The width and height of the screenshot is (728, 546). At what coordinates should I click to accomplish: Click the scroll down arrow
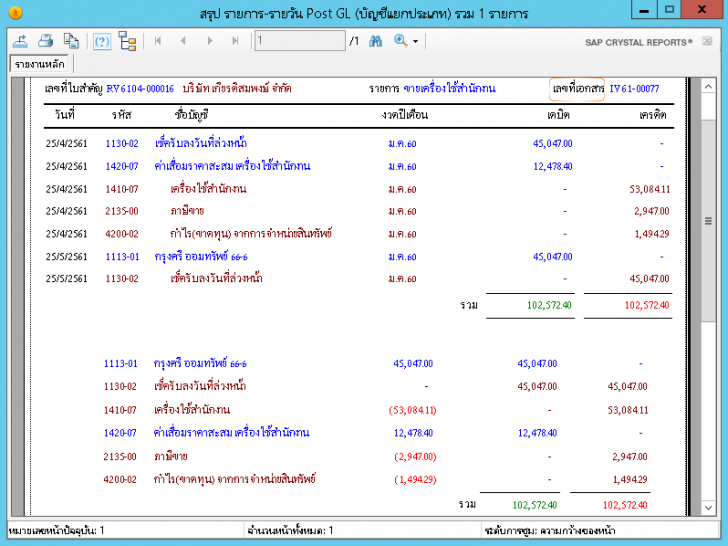708,508
